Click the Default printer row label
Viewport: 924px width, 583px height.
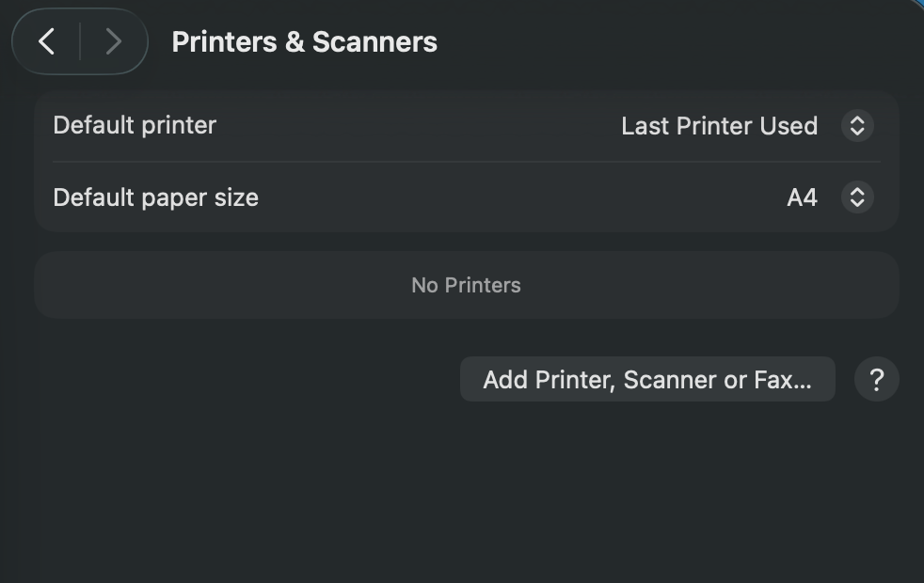pyautogui.click(x=135, y=125)
